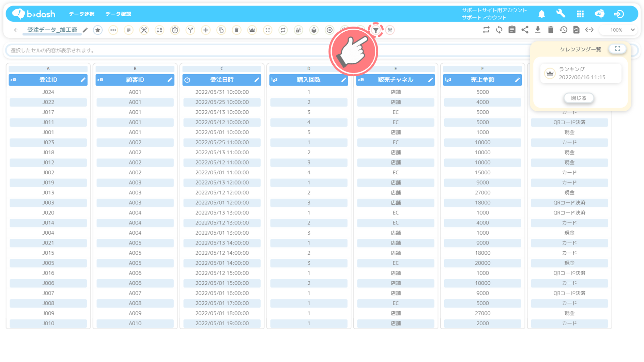Click the logout arrow icon

619,14
